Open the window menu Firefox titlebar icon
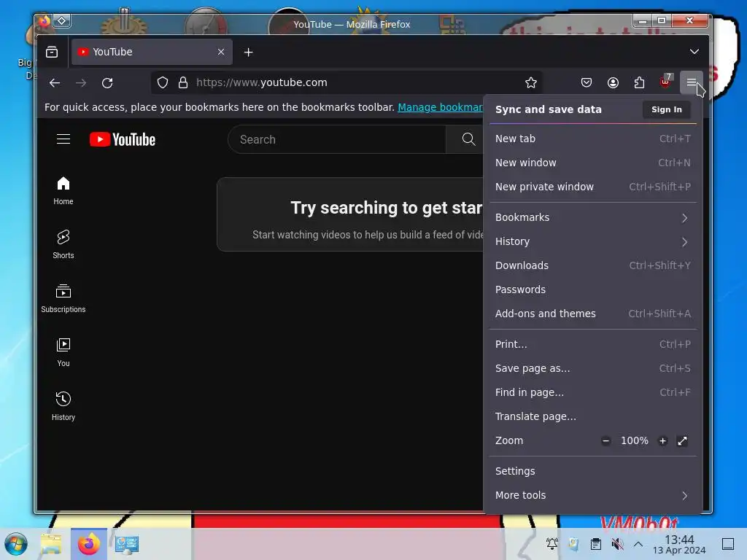The image size is (747, 560). 44,21
